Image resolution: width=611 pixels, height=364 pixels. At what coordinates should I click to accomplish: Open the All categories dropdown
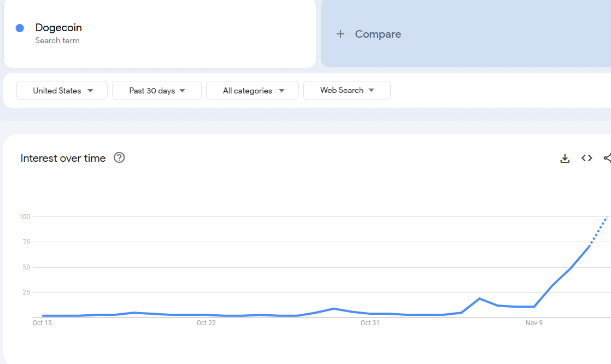[x=252, y=90]
